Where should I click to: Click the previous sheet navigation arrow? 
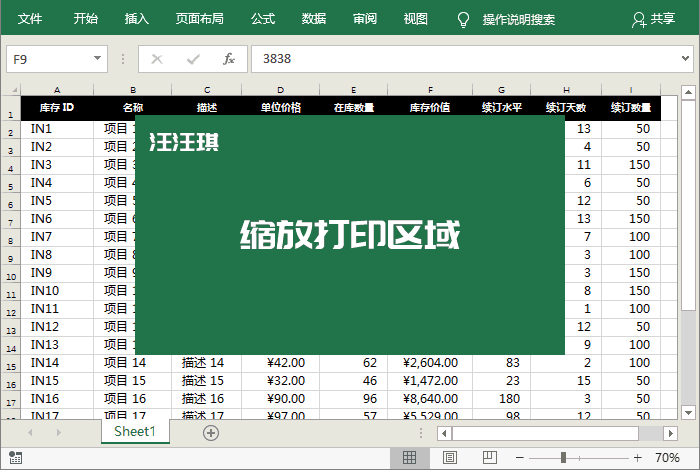(x=30, y=433)
